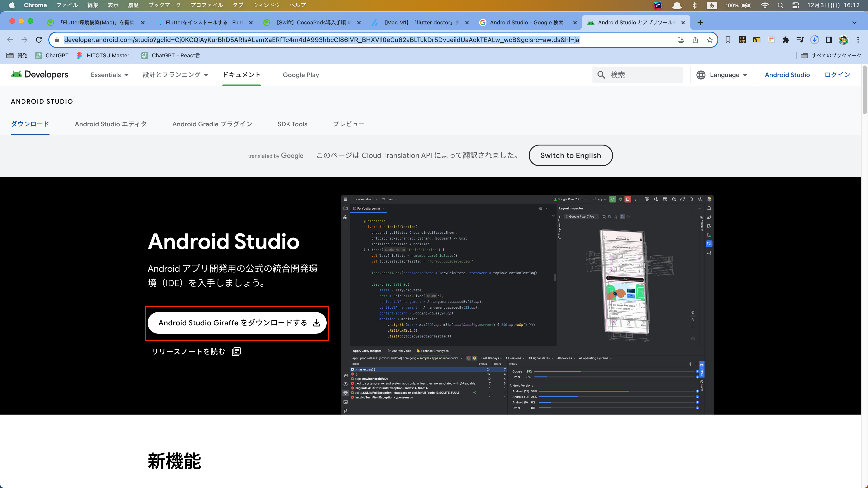This screenshot has width=868, height=488.
Task: Open Chrome three-dot menu
Action: (858, 40)
